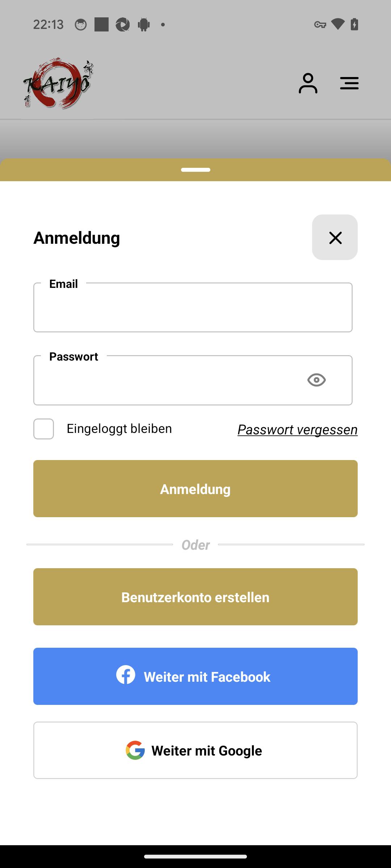Tap the Google G logo icon
391x868 pixels.
(x=135, y=750)
